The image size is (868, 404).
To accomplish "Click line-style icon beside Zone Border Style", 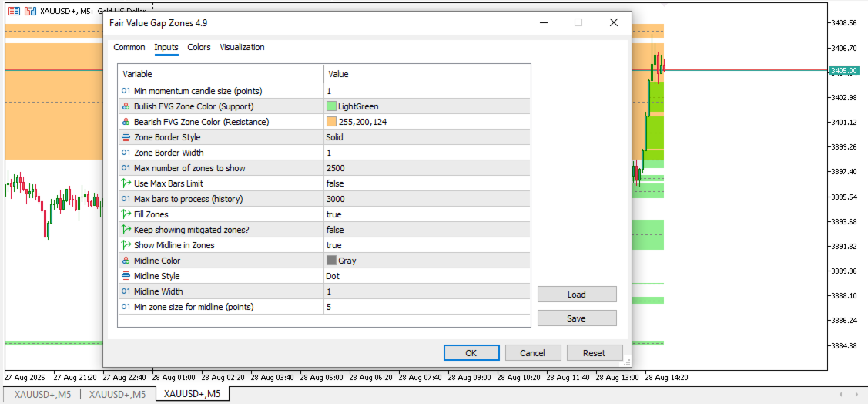I will click(126, 137).
